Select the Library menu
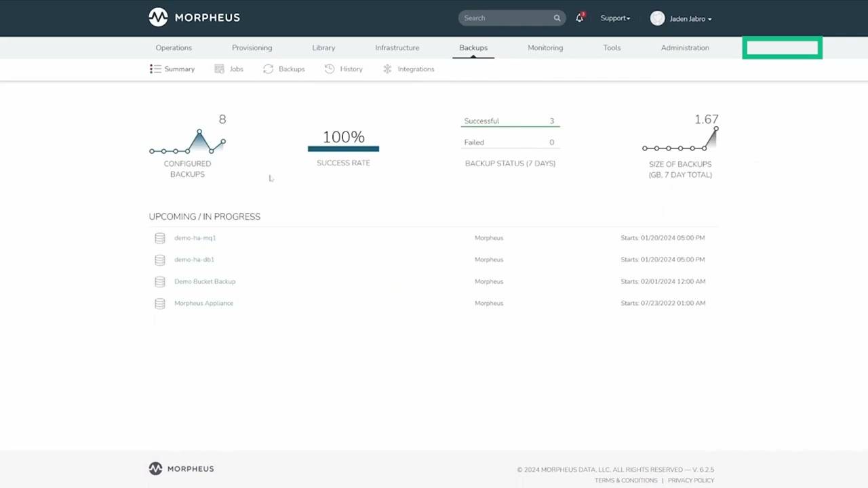The height and width of the screenshot is (488, 868). tap(323, 47)
